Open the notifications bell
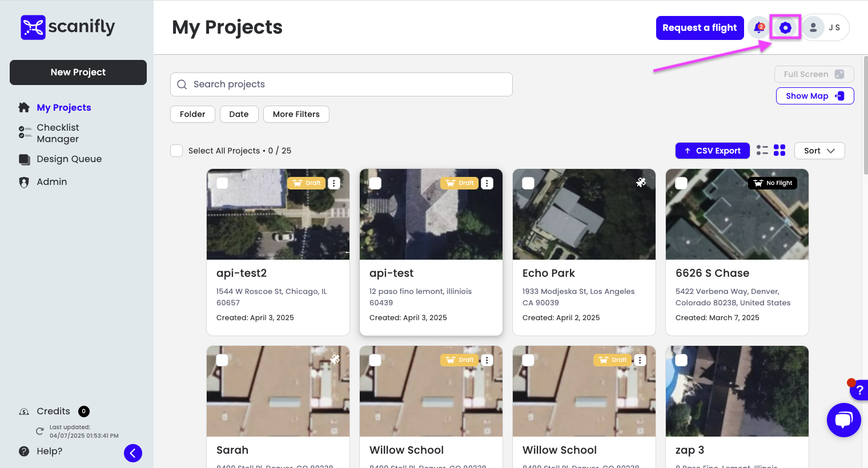This screenshot has height=468, width=868. [x=758, y=27]
